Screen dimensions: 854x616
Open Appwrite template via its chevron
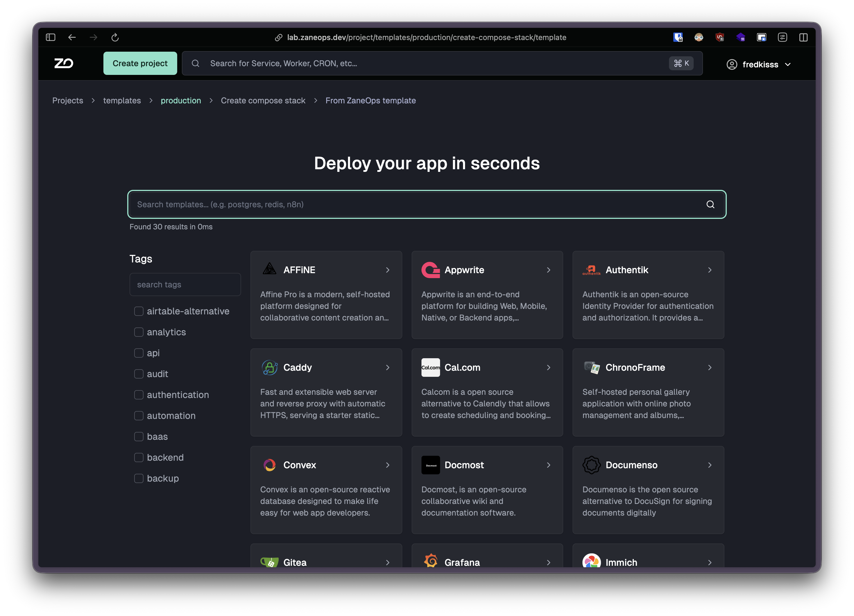pos(549,270)
